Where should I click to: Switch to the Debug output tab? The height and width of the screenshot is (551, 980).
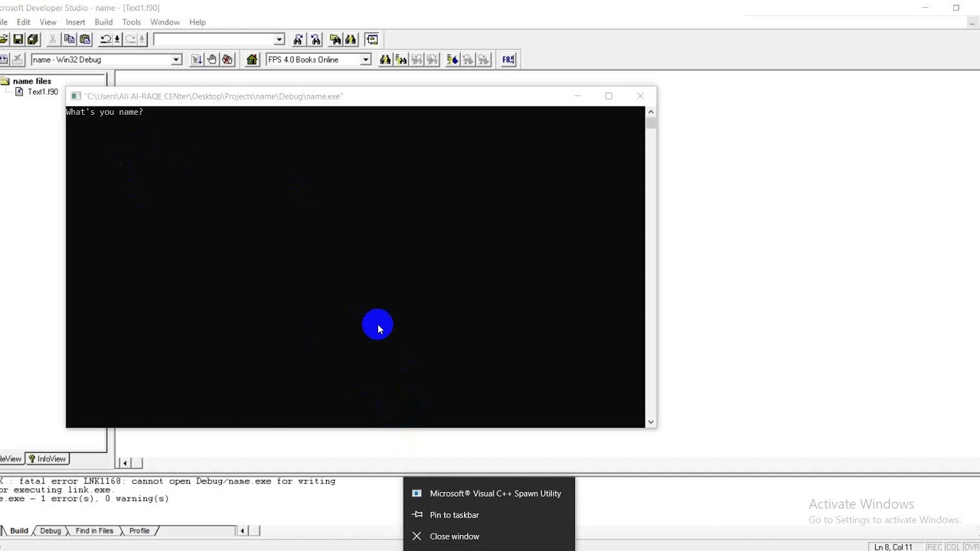(51, 530)
